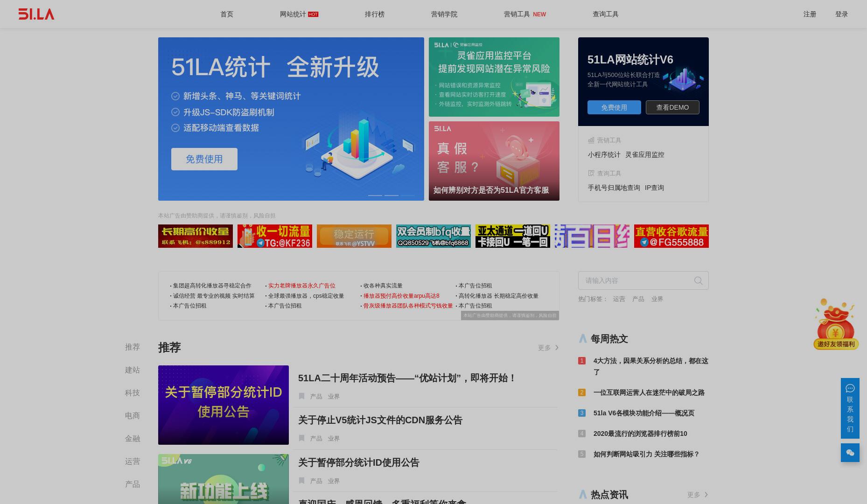Image resolution: width=867 pixels, height=504 pixels.
Task: Open the WeChat floating icon button
Action: point(850,453)
